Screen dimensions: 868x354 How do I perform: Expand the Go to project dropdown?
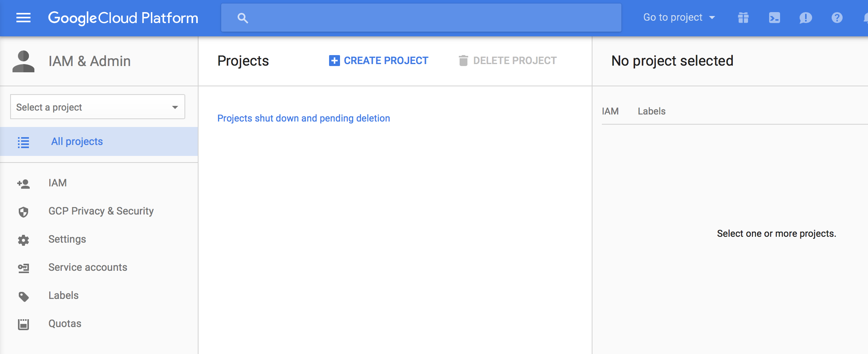pos(679,17)
